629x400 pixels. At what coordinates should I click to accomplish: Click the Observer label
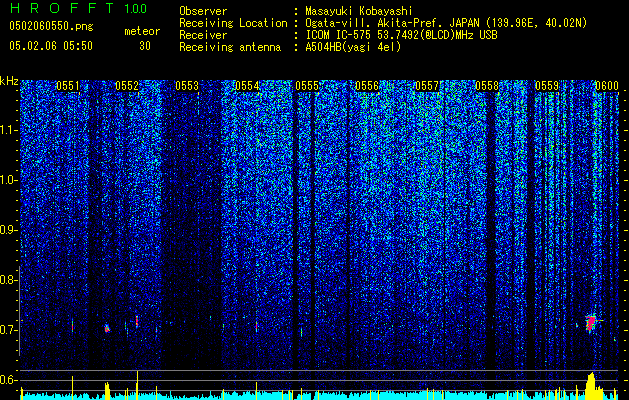pyautogui.click(x=203, y=11)
